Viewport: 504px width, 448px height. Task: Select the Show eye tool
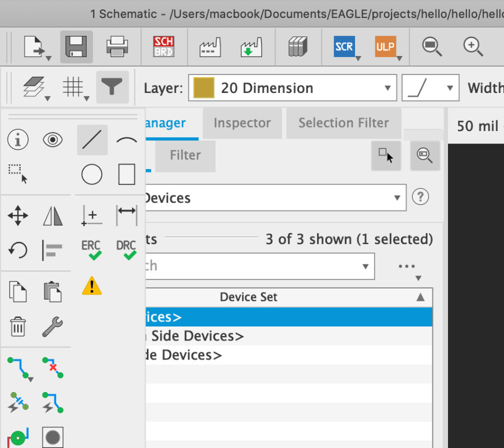pos(53,140)
